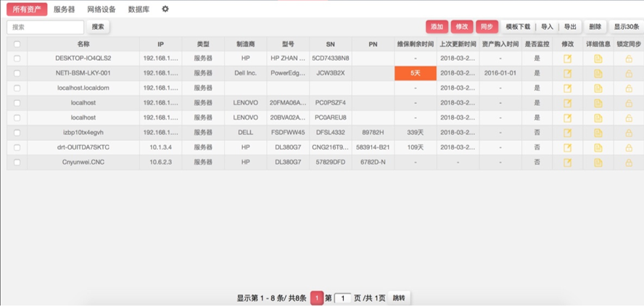Click lock sync icon for DESKTOP-IO4QLS2
The width and height of the screenshot is (644, 307).
pyautogui.click(x=629, y=58)
